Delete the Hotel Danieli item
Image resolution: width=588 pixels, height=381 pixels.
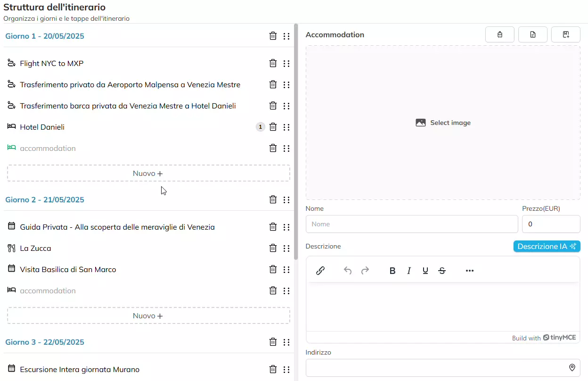coord(273,127)
